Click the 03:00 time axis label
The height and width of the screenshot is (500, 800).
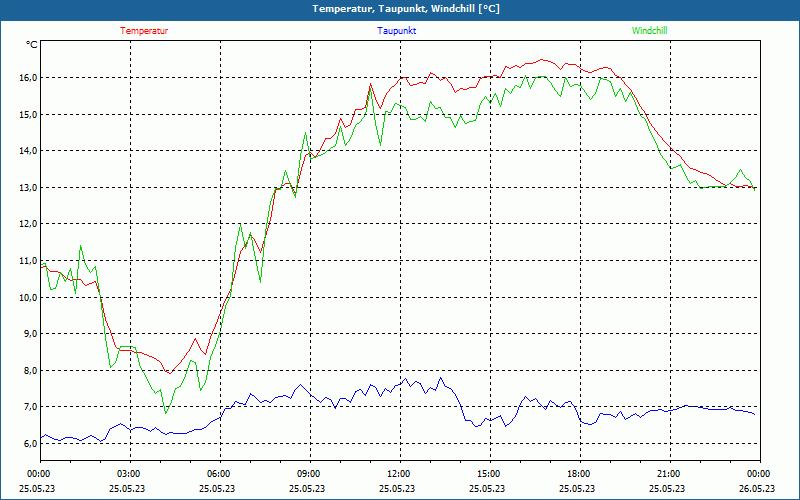[130, 474]
